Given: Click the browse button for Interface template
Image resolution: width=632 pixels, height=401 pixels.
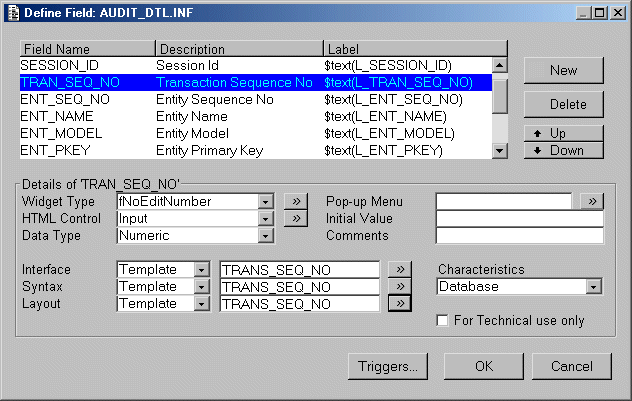Looking at the screenshot, I should point(399,269).
